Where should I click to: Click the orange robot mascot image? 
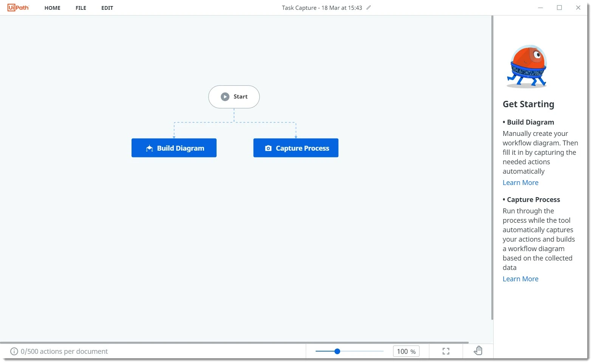(x=527, y=66)
